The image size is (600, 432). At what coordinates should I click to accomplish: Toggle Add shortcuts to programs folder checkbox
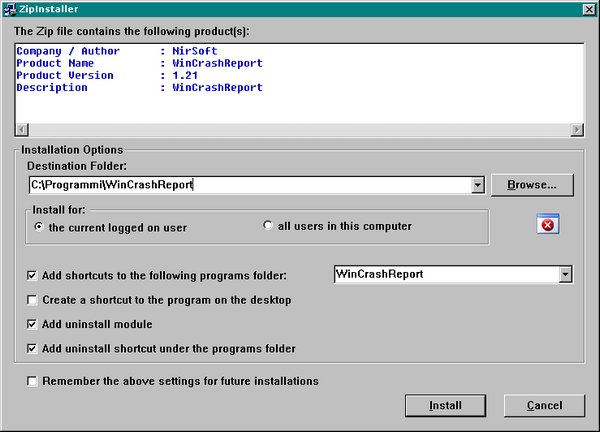(x=32, y=276)
